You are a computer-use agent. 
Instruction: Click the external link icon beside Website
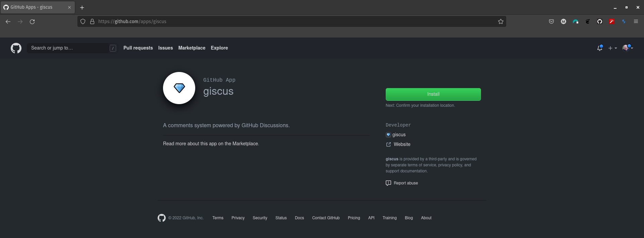click(388, 144)
